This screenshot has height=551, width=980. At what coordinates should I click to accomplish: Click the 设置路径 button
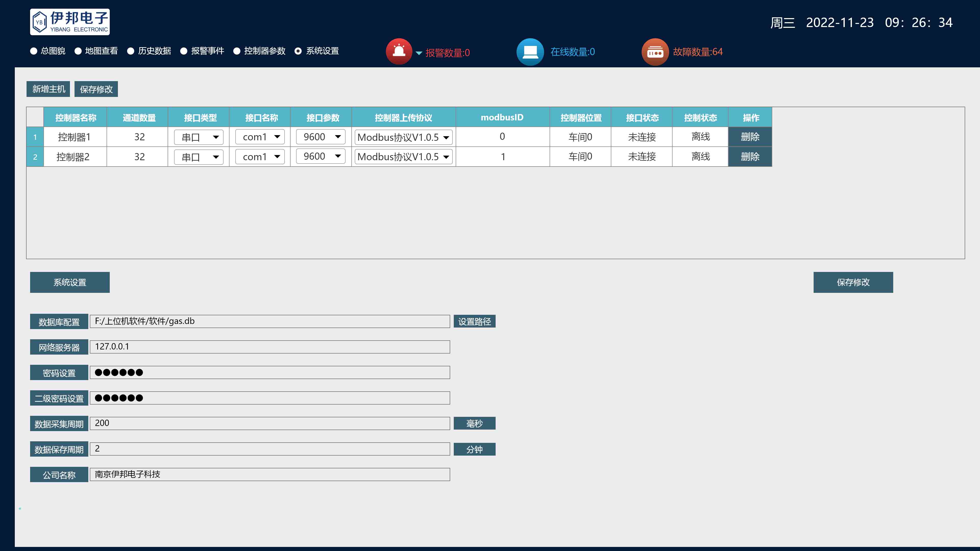click(x=474, y=321)
